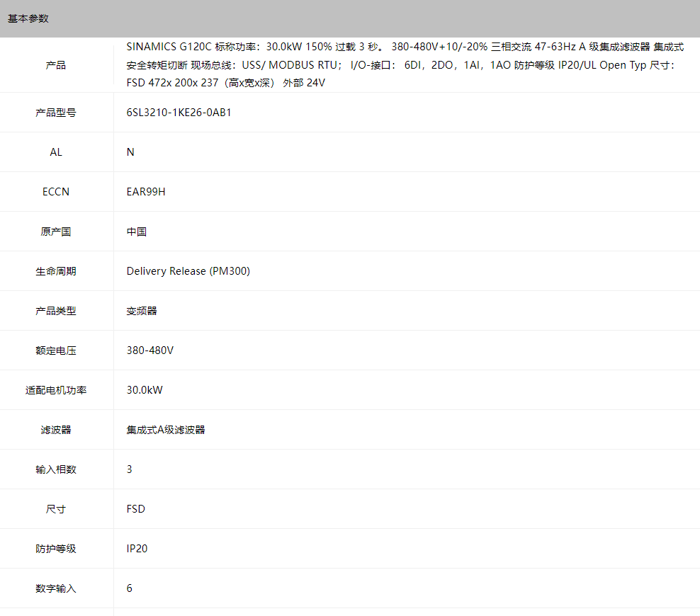Viewport: 700px width, 616px height.
Task: Click the 数字输入 label
Action: pos(56,588)
